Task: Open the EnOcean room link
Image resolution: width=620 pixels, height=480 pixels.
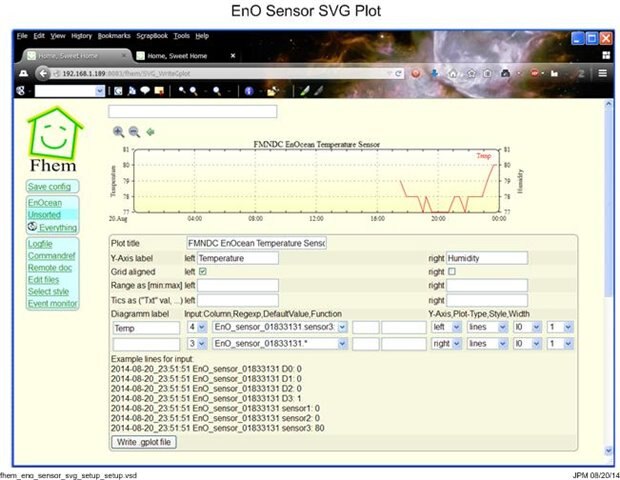Action: 45,203
